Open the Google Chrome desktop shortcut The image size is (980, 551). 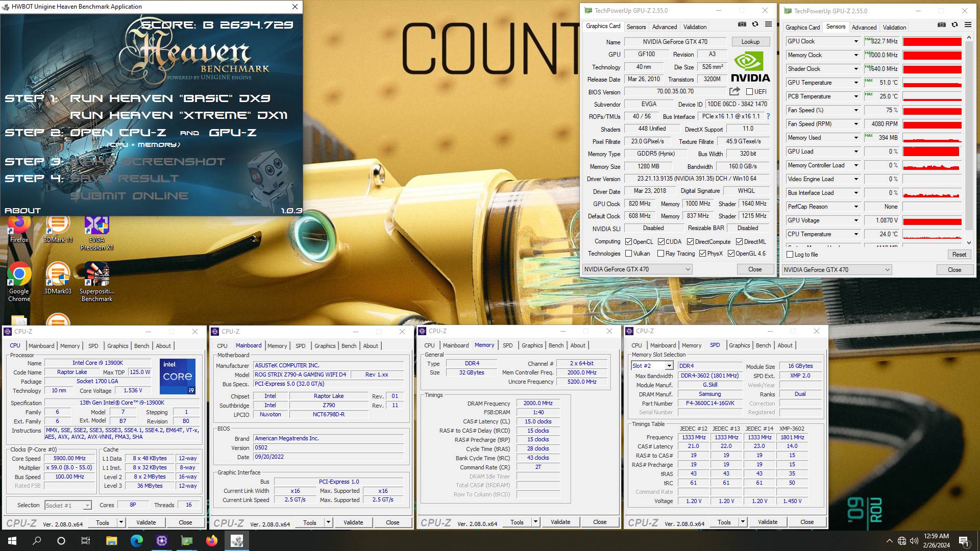(x=19, y=282)
